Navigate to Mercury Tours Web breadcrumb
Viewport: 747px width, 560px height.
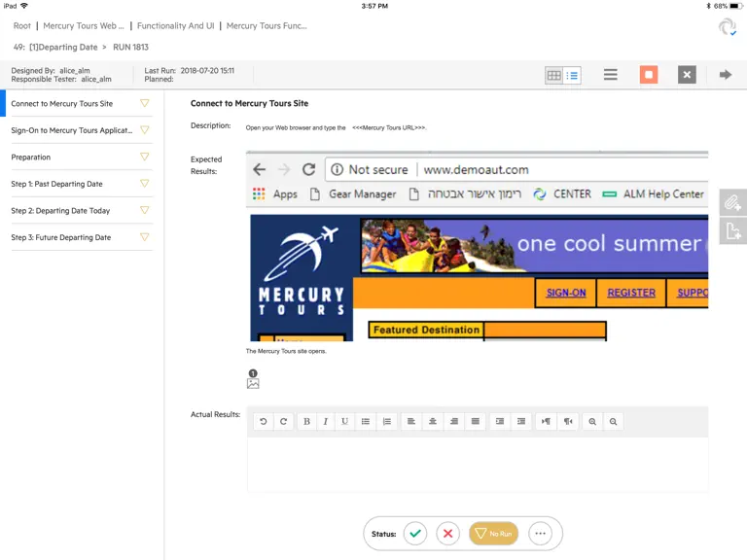(84, 26)
